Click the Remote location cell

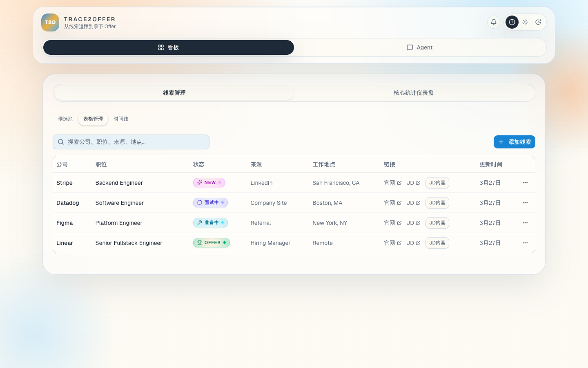[323, 243]
